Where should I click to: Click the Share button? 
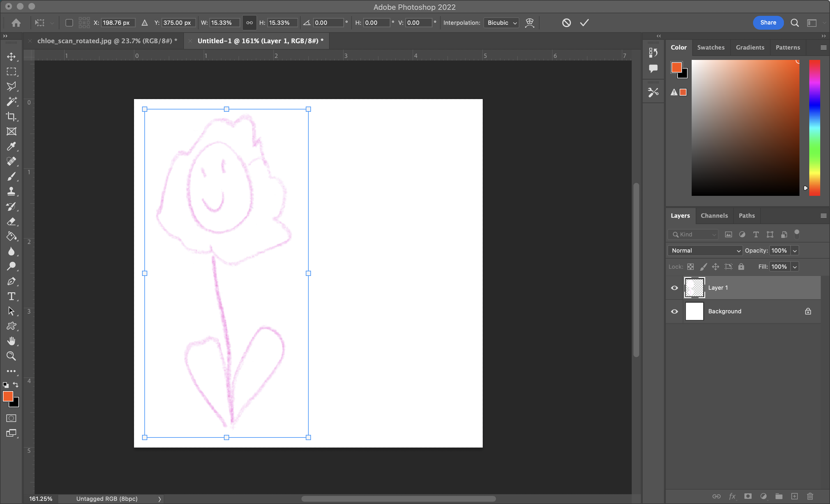pos(768,22)
